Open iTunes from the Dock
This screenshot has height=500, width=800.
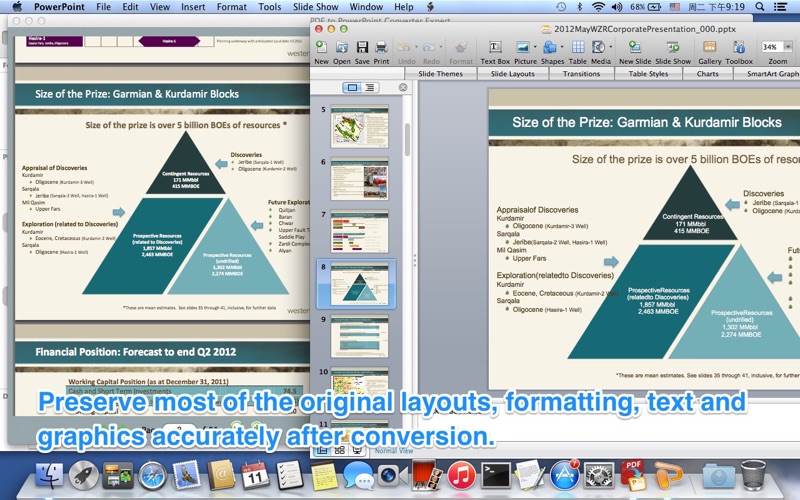point(461,476)
